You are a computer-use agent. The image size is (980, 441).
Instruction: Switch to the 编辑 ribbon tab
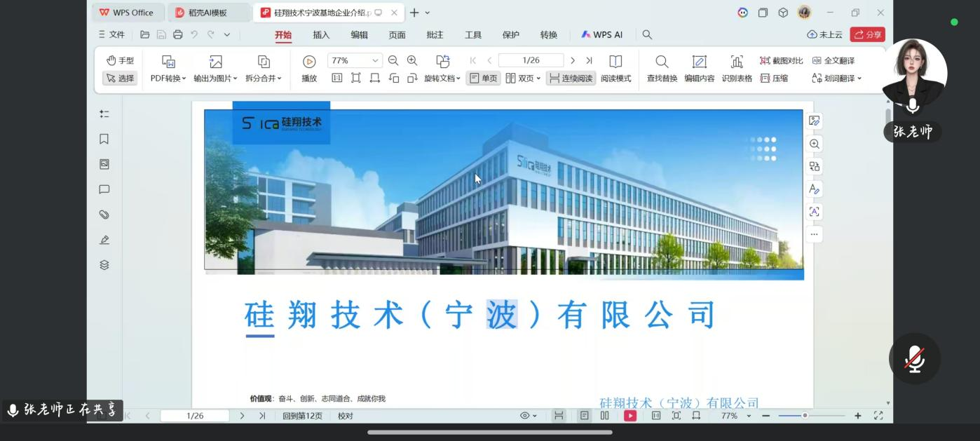(x=359, y=35)
